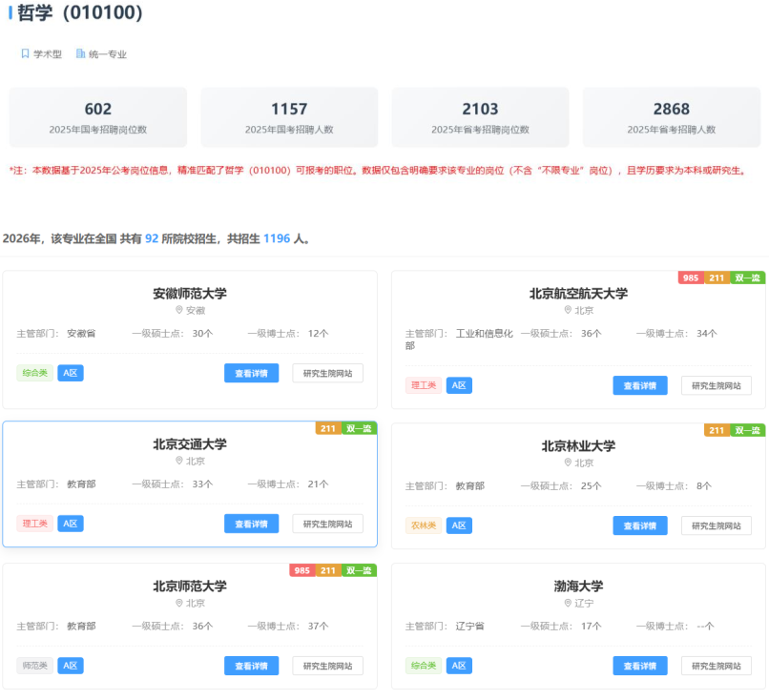Click 查看详情 on 渤海大学 card
This screenshot has height=700, width=769.
[x=639, y=666]
